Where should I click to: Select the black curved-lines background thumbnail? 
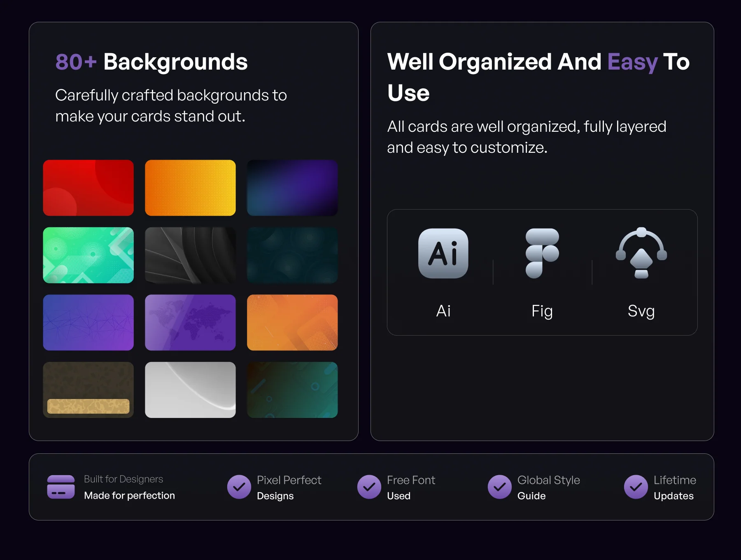pyautogui.click(x=190, y=255)
